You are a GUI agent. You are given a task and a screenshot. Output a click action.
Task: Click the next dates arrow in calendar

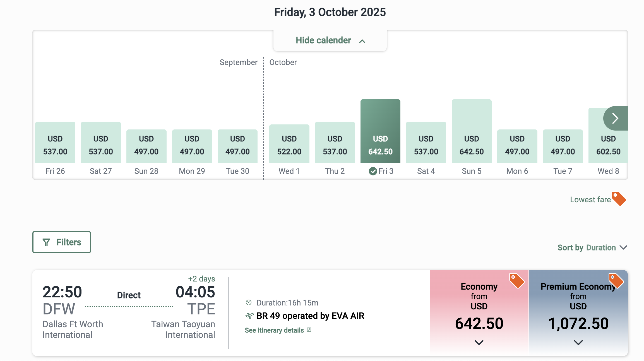point(616,118)
